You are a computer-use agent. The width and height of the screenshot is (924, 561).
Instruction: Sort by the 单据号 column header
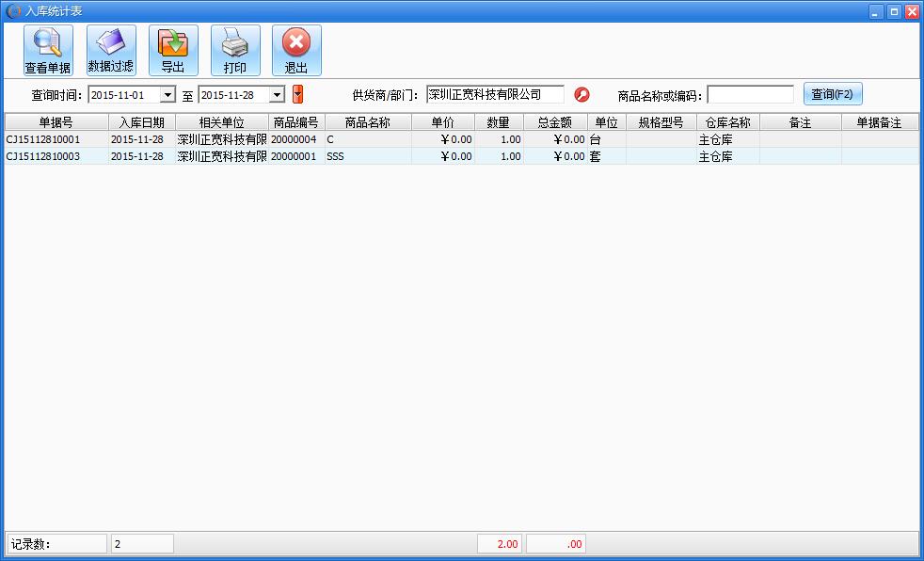[56, 122]
